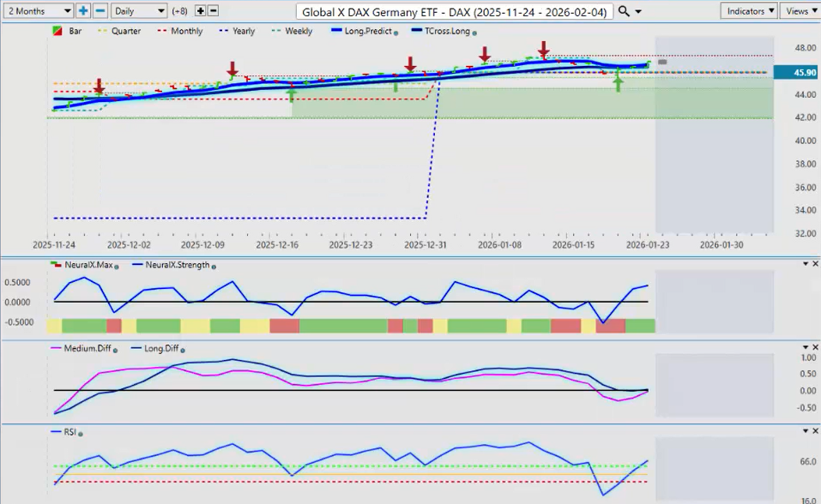
Task: Close the NeuralX indicator panel
Action: pos(815,263)
